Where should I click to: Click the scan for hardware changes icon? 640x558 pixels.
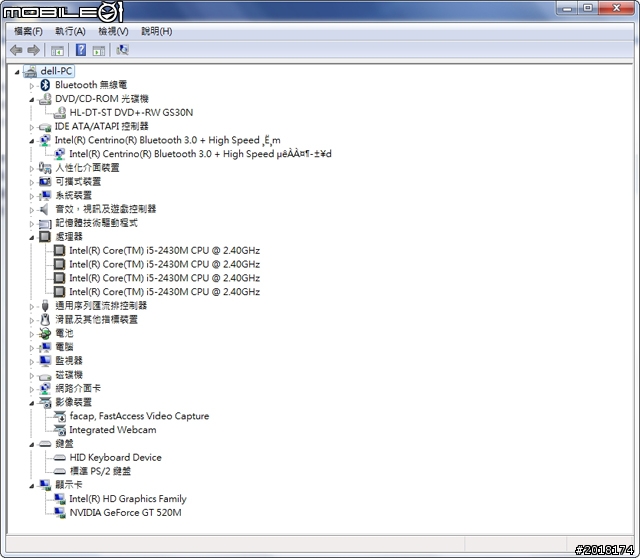[122, 50]
